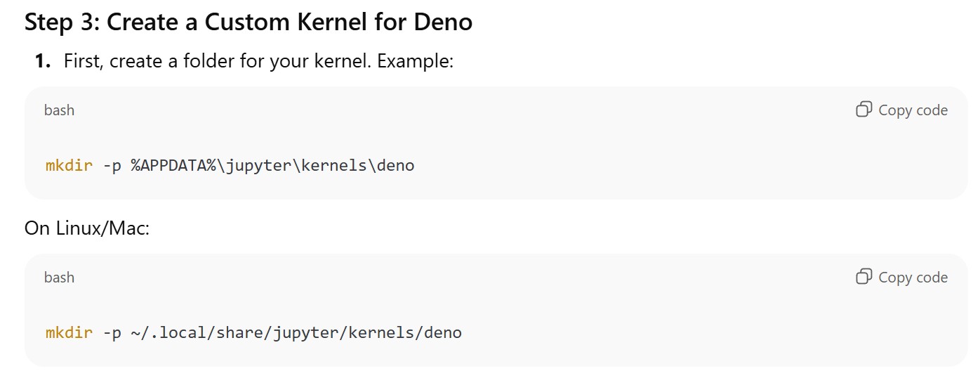980x371 pixels.
Task: Click the -p flag before %APPDATA%
Action: [x=112, y=167]
